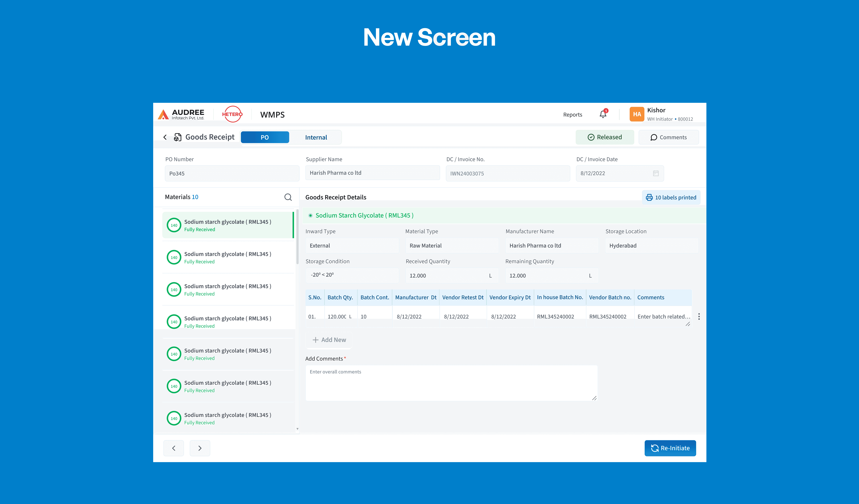Open the kebab menu on batch row 01
This screenshot has width=859, height=504.
click(699, 317)
